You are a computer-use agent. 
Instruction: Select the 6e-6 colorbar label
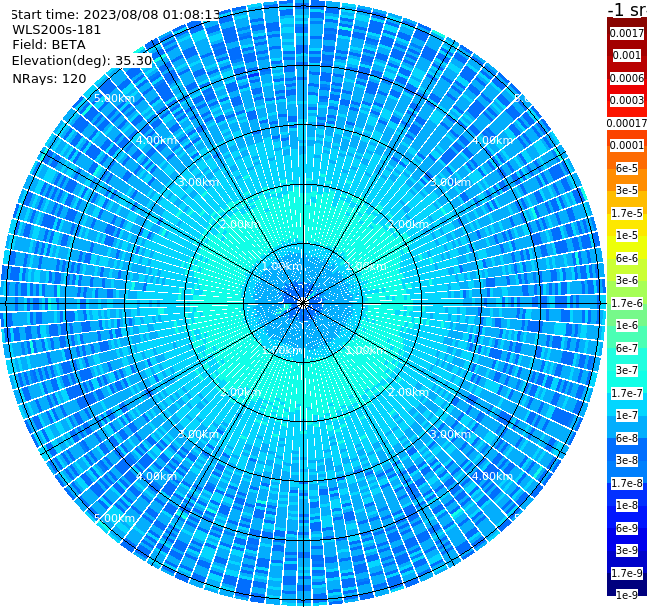pos(627,258)
